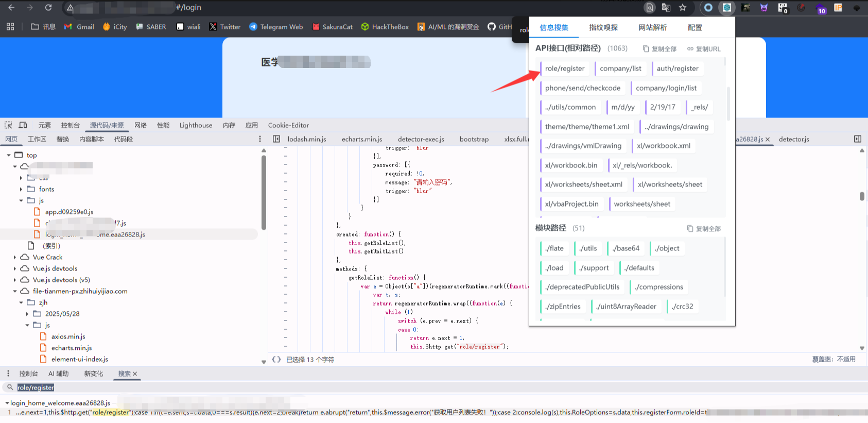Go back with the browser back arrow
868x423 pixels.
coord(11,8)
